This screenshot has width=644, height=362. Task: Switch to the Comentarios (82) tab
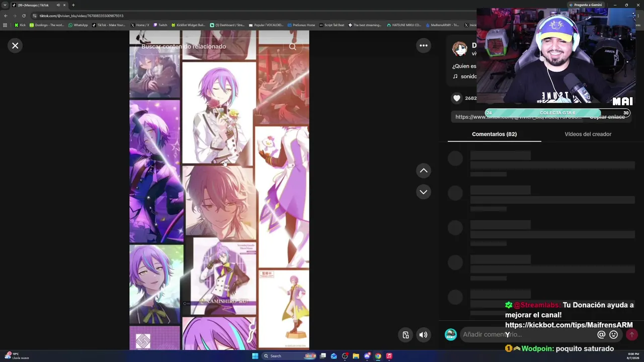click(494, 134)
